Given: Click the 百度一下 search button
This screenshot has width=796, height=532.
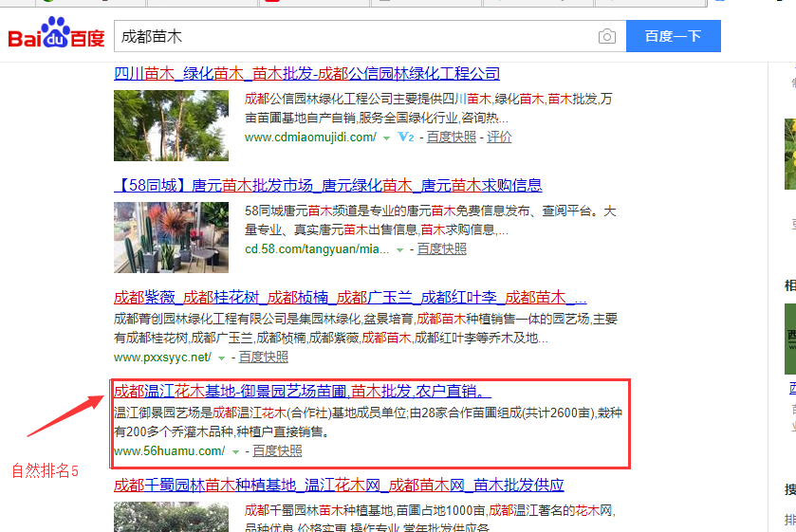Looking at the screenshot, I should pos(674,36).
